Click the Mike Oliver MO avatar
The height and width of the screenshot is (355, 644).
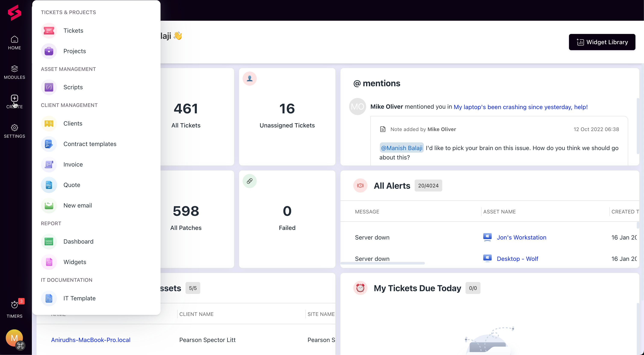357,107
